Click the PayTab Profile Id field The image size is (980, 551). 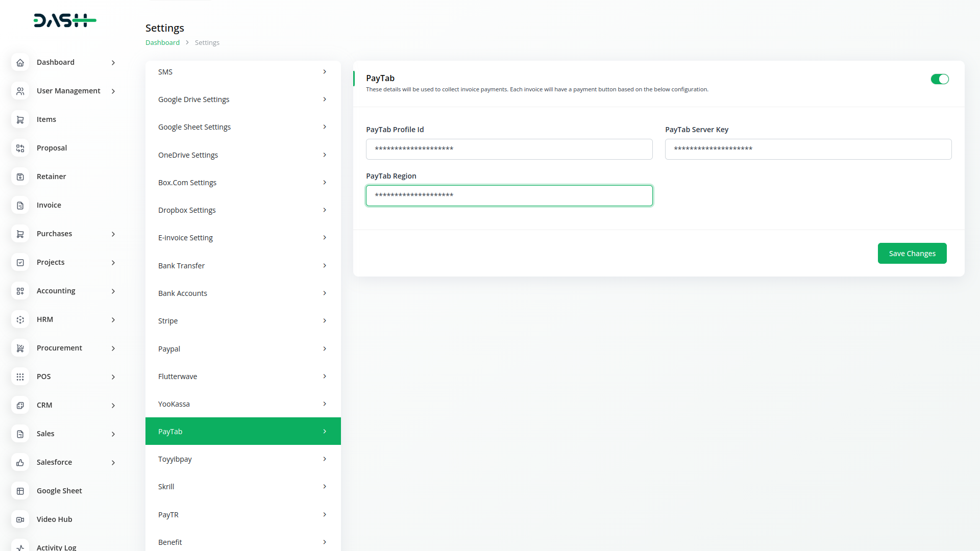point(509,149)
